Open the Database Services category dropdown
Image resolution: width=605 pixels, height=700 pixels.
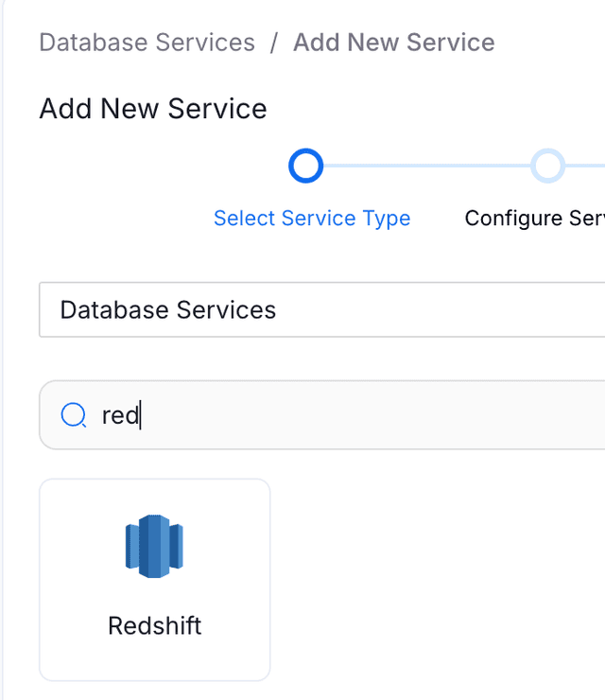[321, 309]
